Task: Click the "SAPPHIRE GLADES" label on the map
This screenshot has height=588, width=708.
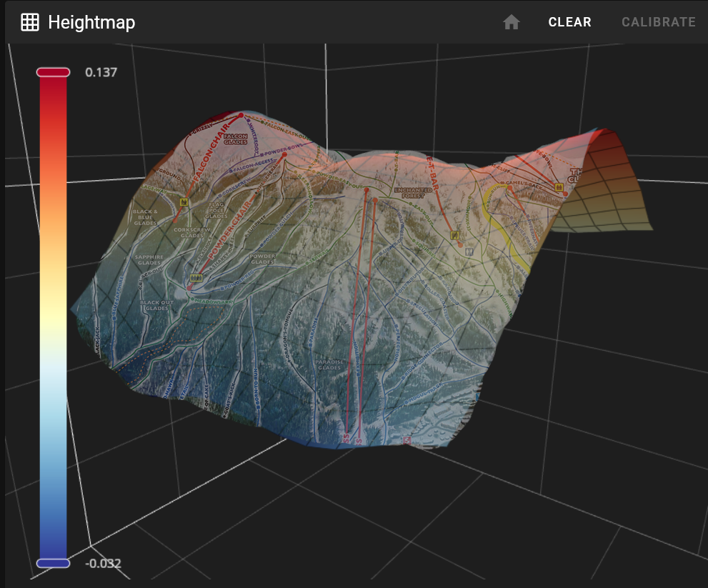Action: (149, 259)
